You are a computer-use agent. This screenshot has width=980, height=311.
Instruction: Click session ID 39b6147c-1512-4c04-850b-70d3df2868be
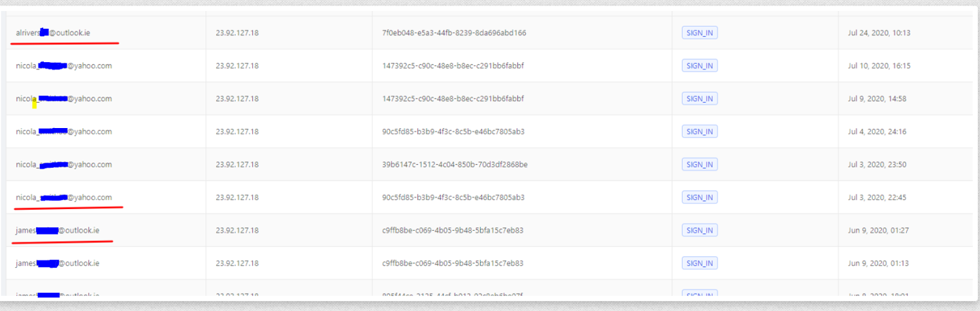(x=455, y=165)
